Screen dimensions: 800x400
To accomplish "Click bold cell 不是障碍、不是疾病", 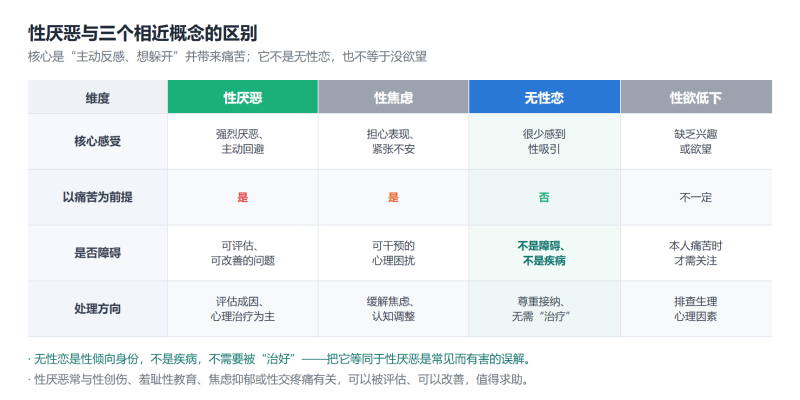I will [x=544, y=253].
